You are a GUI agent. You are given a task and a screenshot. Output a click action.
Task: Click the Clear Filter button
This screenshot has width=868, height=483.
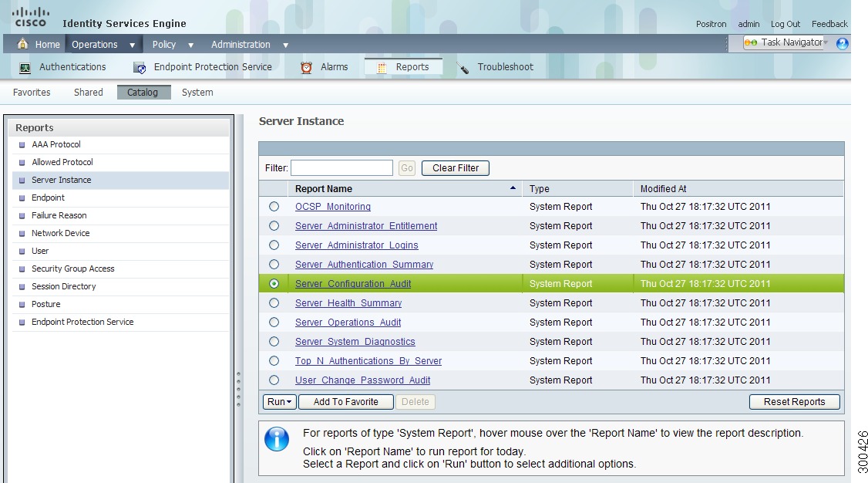456,168
